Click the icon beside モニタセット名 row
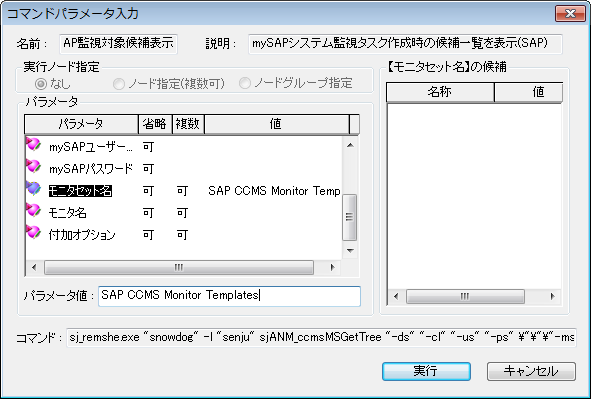This screenshot has width=591, height=399. (x=34, y=188)
